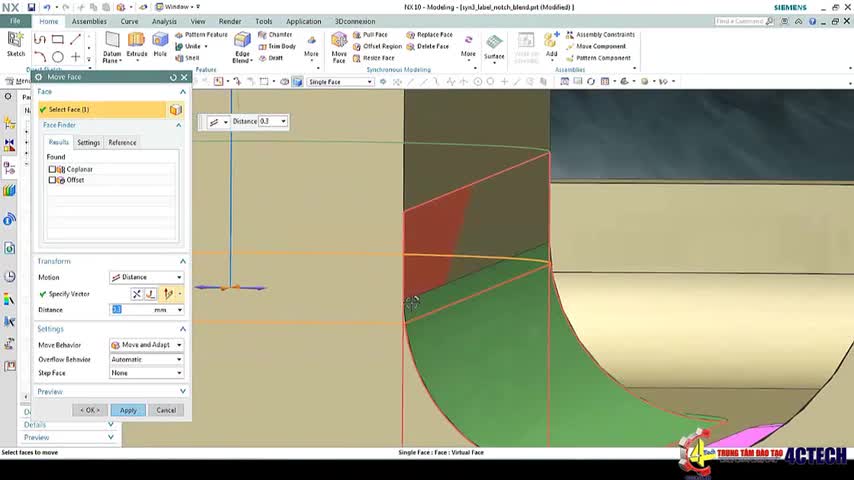Screen dimensions: 854x480
Task: Open the Curve ribbon tab
Action: 129,21
